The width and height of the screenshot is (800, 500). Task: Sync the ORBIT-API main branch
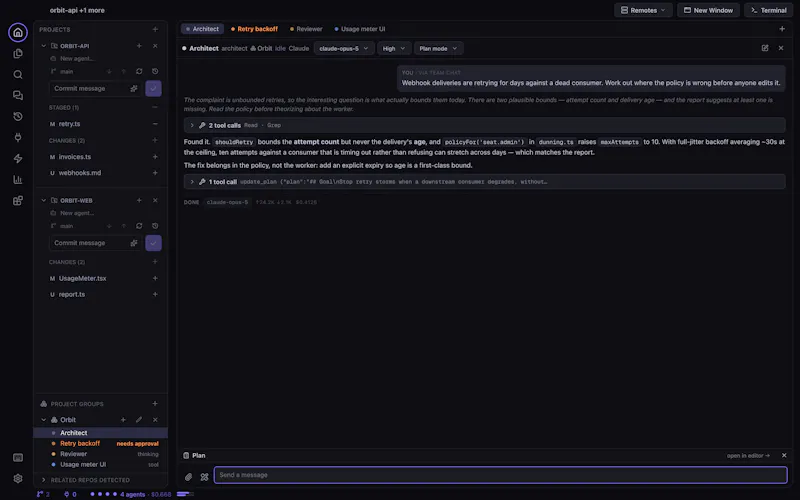pyautogui.click(x=139, y=71)
